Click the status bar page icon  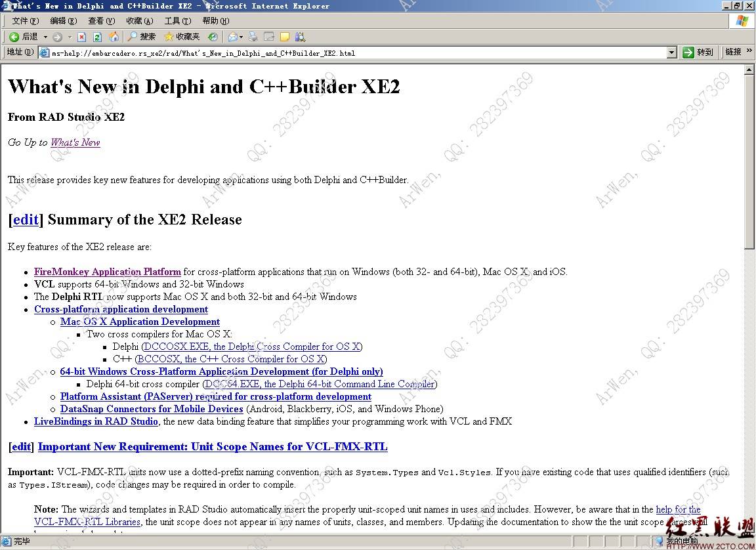pyautogui.click(x=7, y=542)
